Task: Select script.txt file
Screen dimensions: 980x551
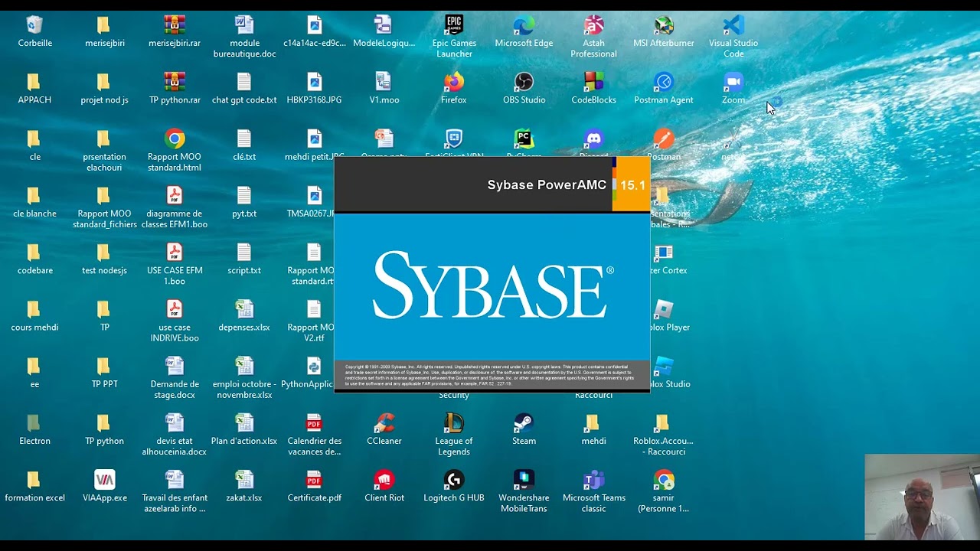Action: (244, 259)
